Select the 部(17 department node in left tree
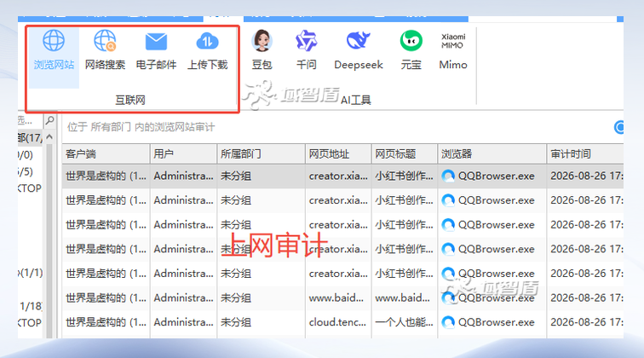 coord(30,138)
